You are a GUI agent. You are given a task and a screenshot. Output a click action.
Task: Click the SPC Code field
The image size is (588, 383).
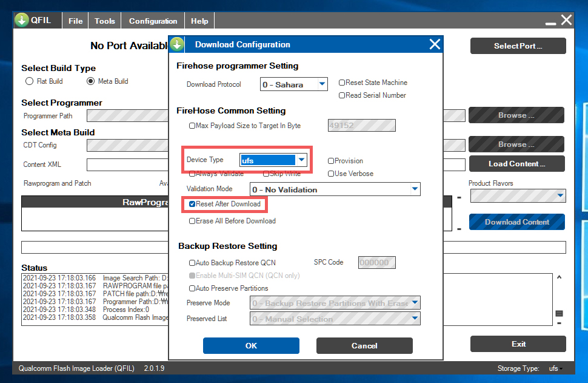(x=377, y=262)
